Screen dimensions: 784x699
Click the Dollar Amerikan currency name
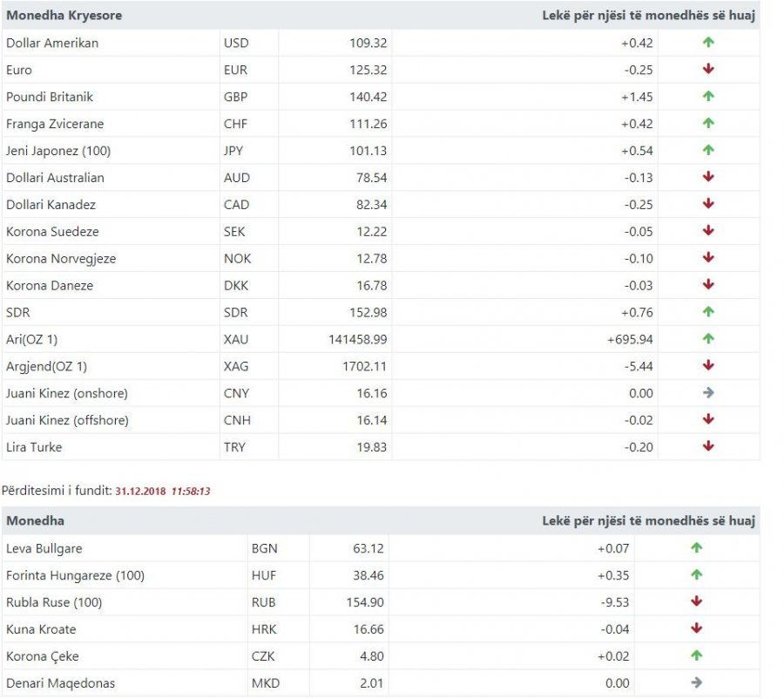pyautogui.click(x=52, y=43)
